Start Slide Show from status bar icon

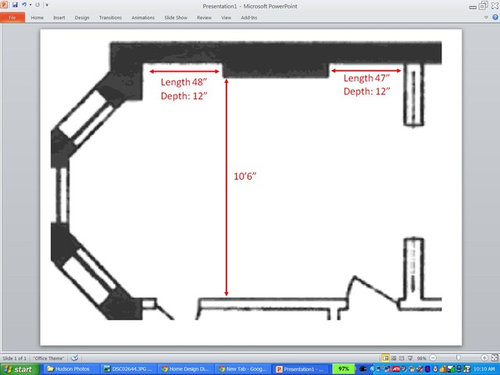point(410,358)
